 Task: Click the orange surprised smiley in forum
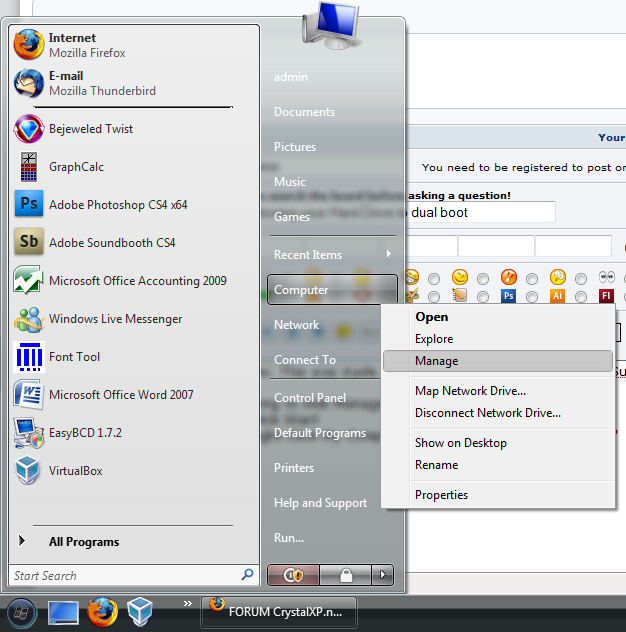point(509,277)
